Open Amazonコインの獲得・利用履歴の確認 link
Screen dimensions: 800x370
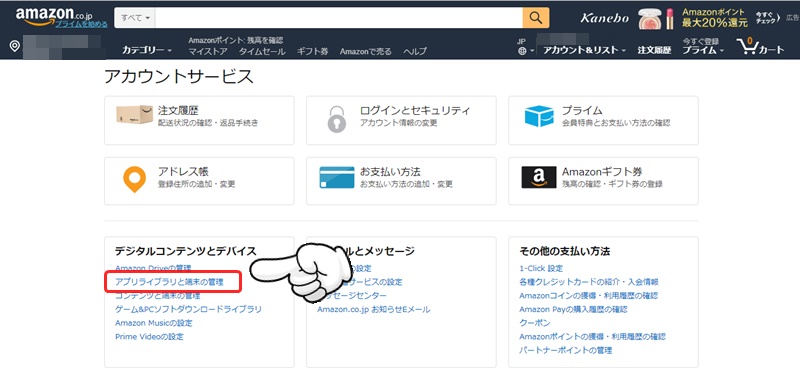coord(588,295)
